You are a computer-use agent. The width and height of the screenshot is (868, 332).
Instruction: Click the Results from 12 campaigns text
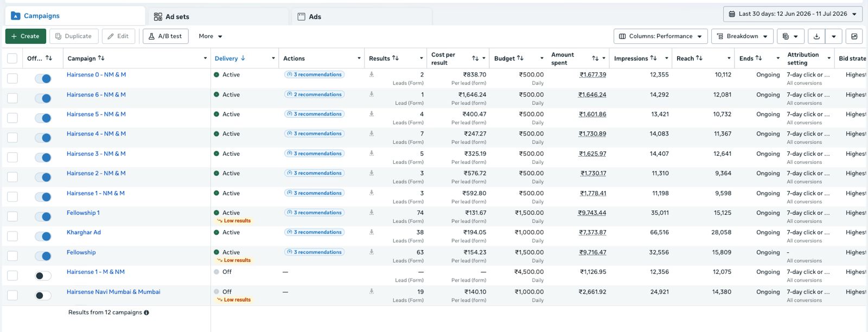click(105, 312)
